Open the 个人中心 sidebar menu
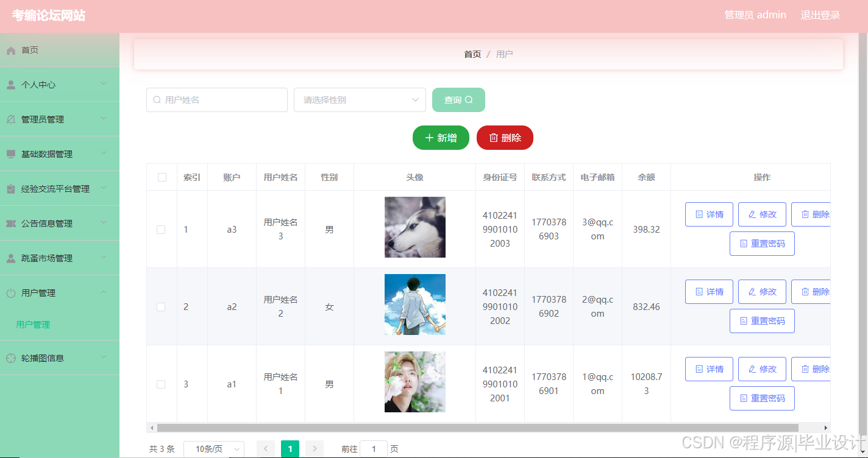The image size is (868, 458). point(60,85)
